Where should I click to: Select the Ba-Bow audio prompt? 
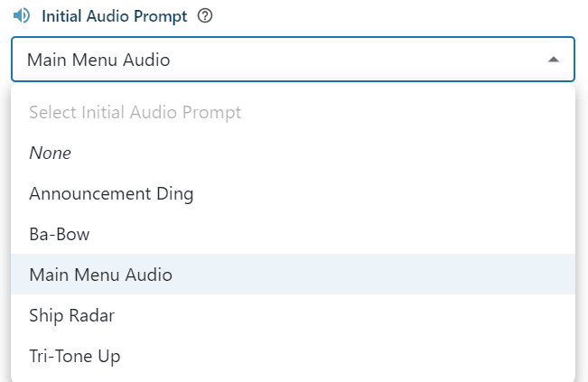pos(60,234)
